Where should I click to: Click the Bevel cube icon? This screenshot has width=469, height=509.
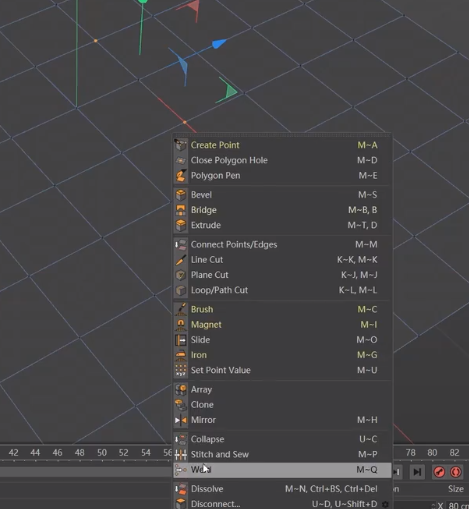(x=181, y=195)
